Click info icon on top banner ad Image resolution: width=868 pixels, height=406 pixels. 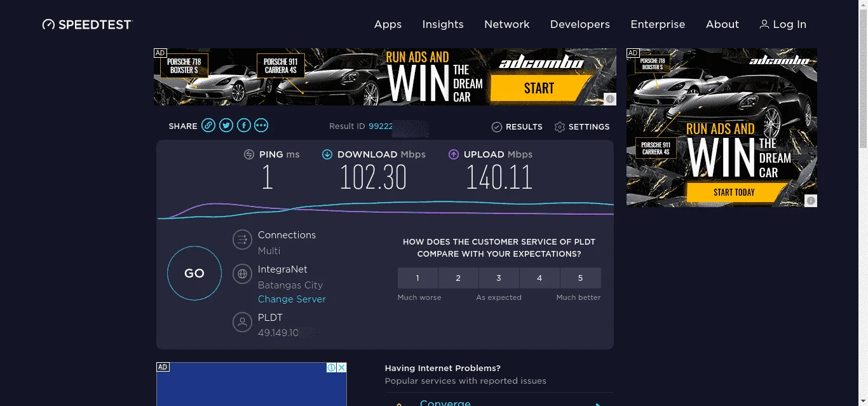pyautogui.click(x=609, y=98)
